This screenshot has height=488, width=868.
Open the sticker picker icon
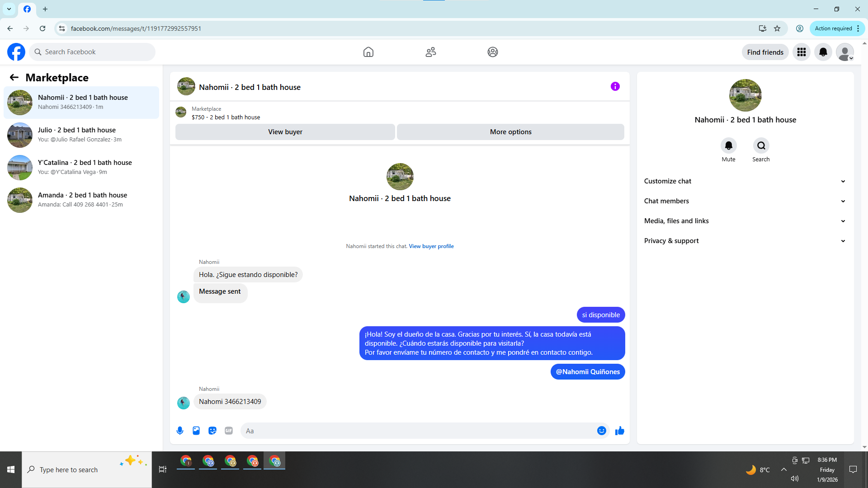click(x=212, y=431)
